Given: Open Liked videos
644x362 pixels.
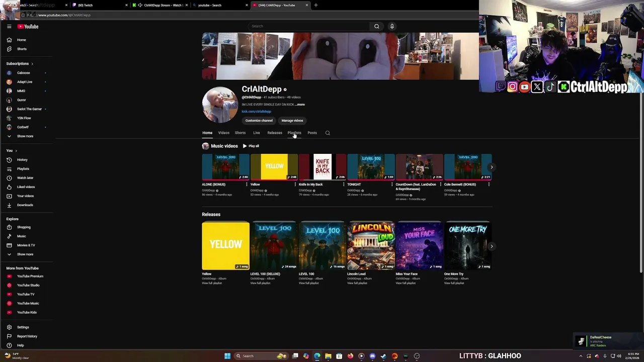Looking at the screenshot, I should point(25,187).
